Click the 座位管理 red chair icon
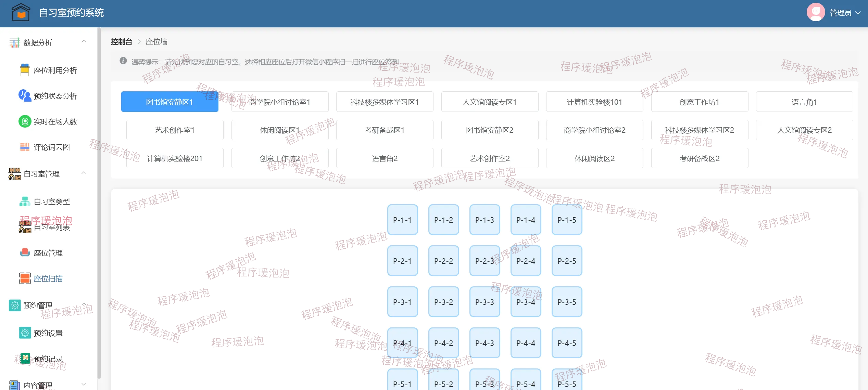This screenshot has height=390, width=868. 25,253
